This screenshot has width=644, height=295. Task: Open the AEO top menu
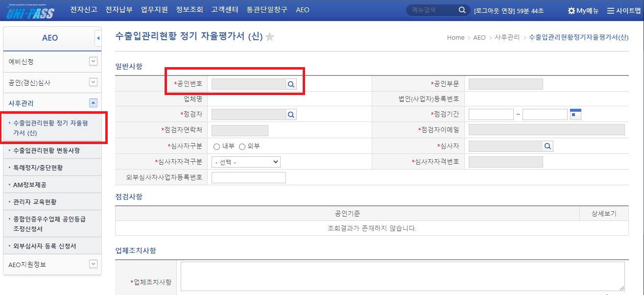pos(303,10)
